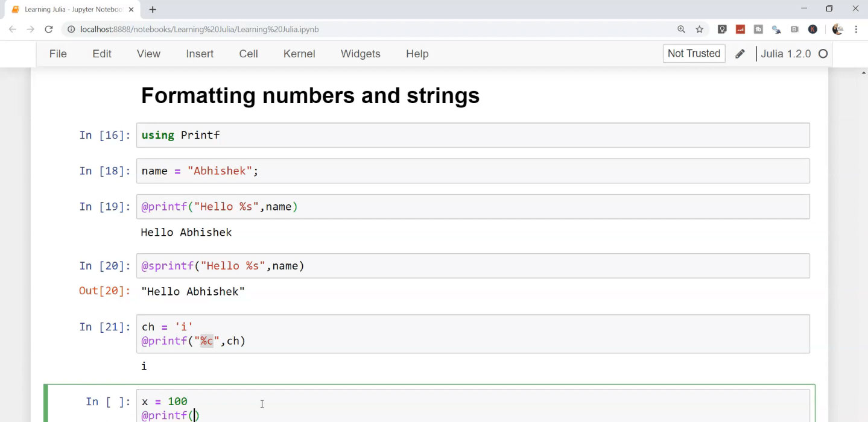868x422 pixels.
Task: Expand the Widgets menu
Action: [x=360, y=54]
